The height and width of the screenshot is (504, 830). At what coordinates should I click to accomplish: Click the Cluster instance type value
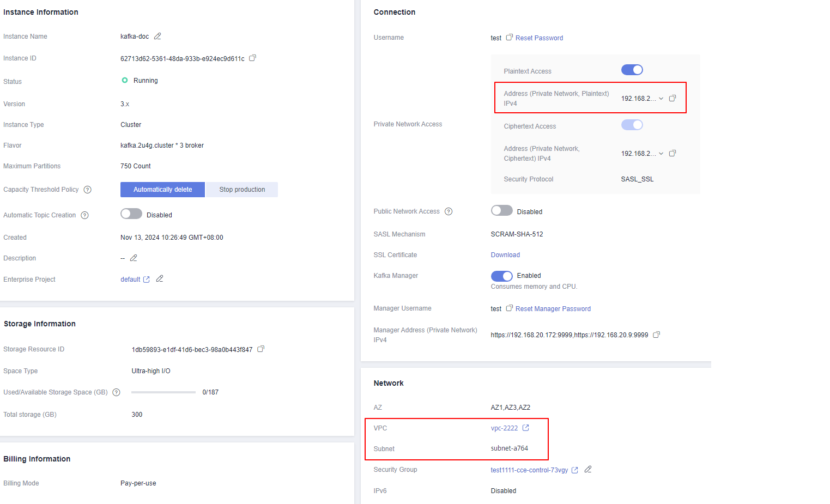(131, 124)
